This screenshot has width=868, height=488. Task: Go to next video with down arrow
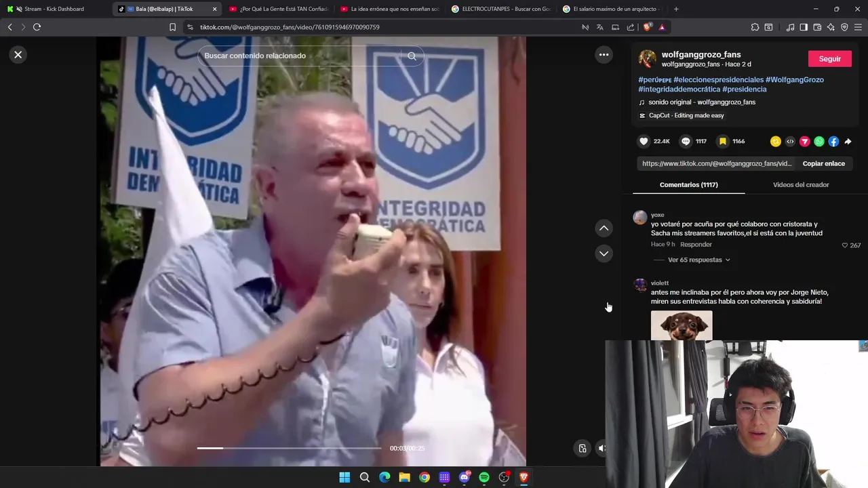tap(604, 253)
